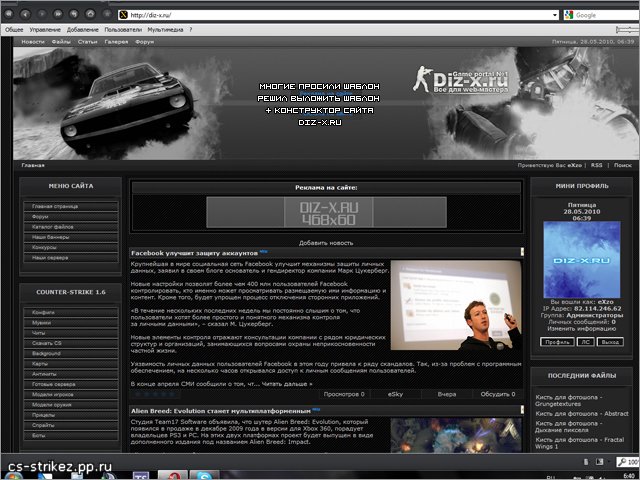Open the ? help menu
The height and width of the screenshot is (480, 640).
191,30
